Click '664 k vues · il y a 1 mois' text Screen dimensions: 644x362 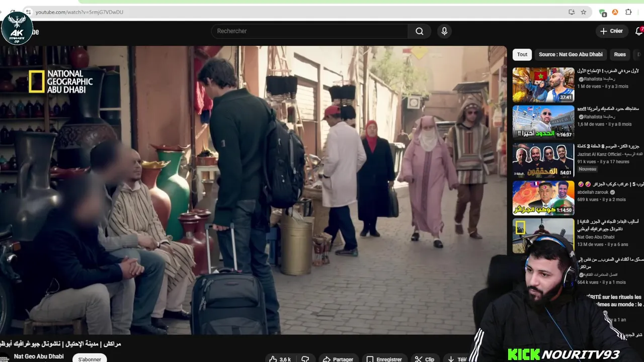pos(602,282)
